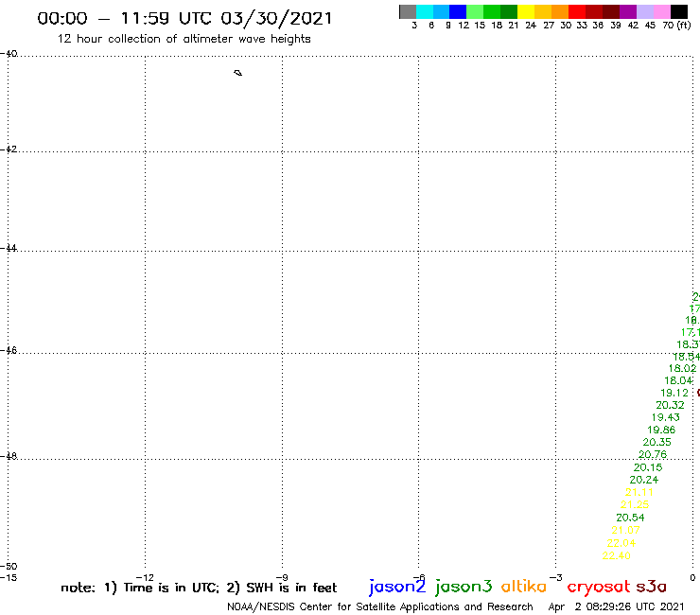Screen dimensions: 700x615
Task: Click the small island outline on the map
Action: [x=238, y=73]
